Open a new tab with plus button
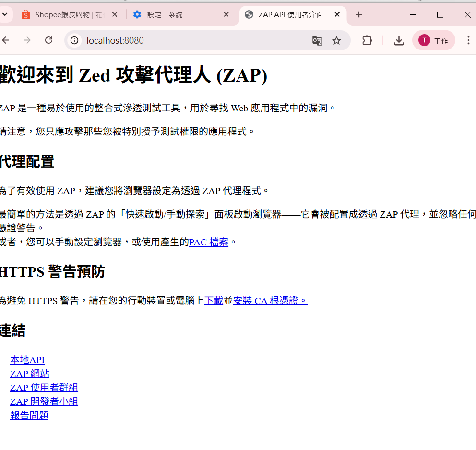The width and height of the screenshot is (476, 450). coord(359,14)
